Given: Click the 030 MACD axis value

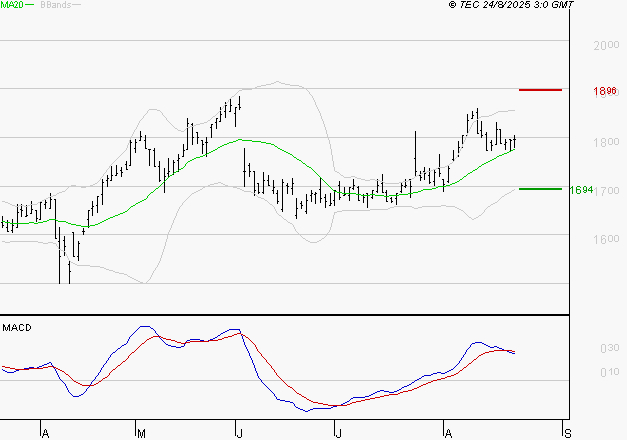Looking at the screenshot, I should tap(610, 348).
